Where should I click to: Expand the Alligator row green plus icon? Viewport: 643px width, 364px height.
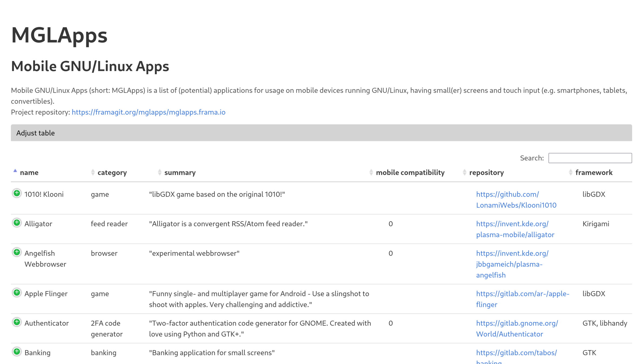click(17, 223)
